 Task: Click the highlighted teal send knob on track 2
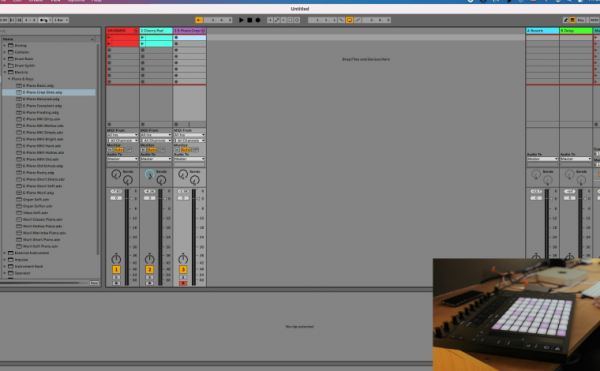150,174
